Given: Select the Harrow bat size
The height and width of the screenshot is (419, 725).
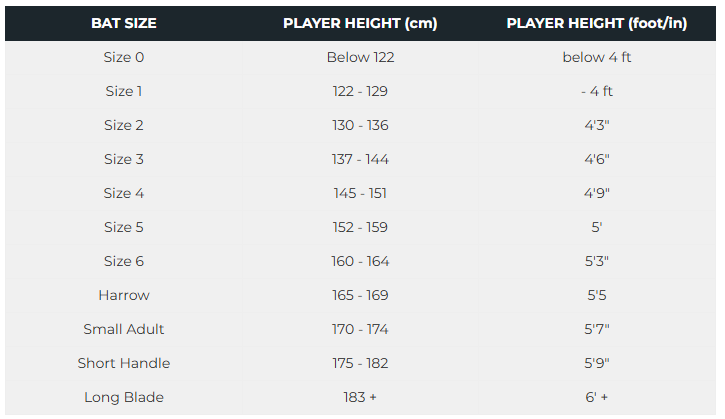Looking at the screenshot, I should click(124, 295).
